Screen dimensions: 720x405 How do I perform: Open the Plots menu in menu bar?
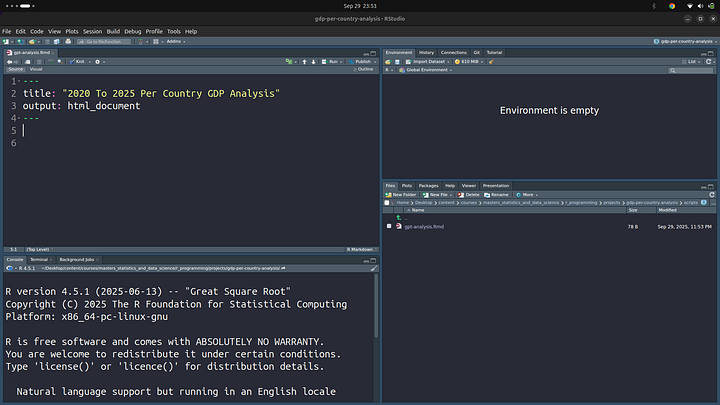click(72, 32)
